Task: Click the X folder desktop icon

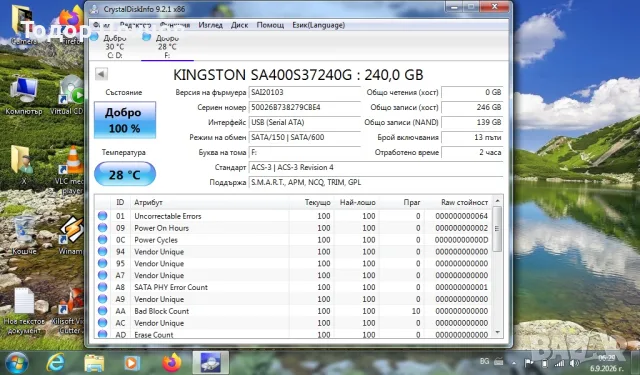Action: point(23,164)
